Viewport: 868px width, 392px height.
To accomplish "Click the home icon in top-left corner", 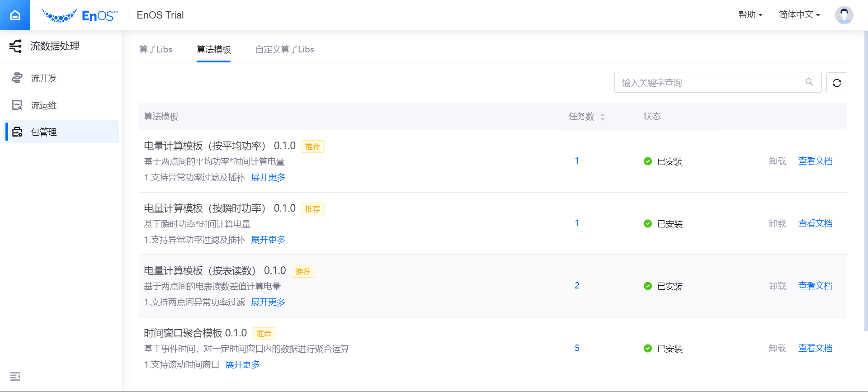I will tap(15, 15).
